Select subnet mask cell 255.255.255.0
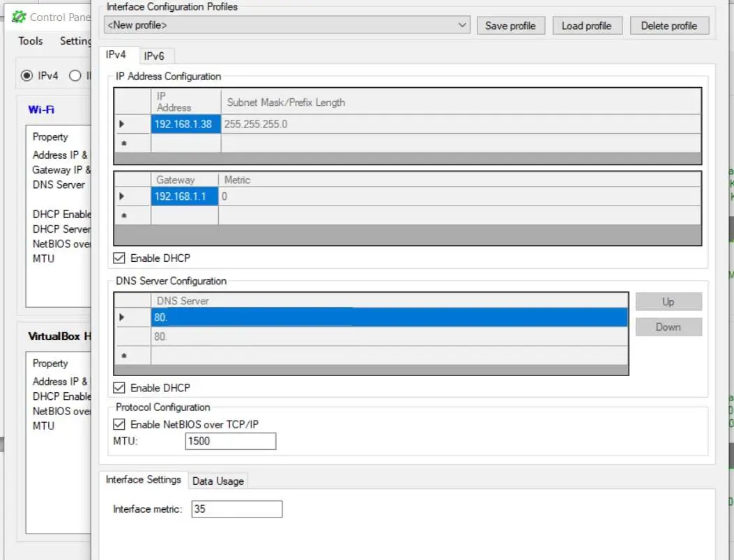Screen dimensions: 734x560 coord(461,124)
